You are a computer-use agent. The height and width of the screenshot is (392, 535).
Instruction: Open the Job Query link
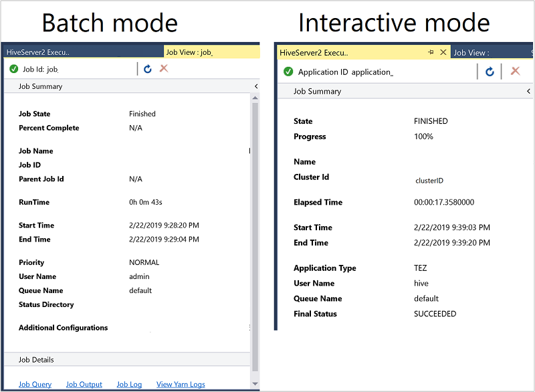point(34,384)
